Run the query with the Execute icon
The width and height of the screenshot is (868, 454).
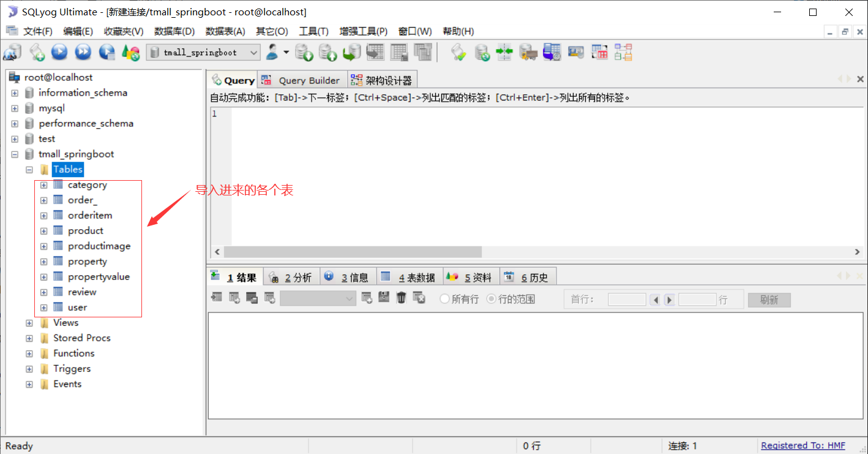pos(59,52)
